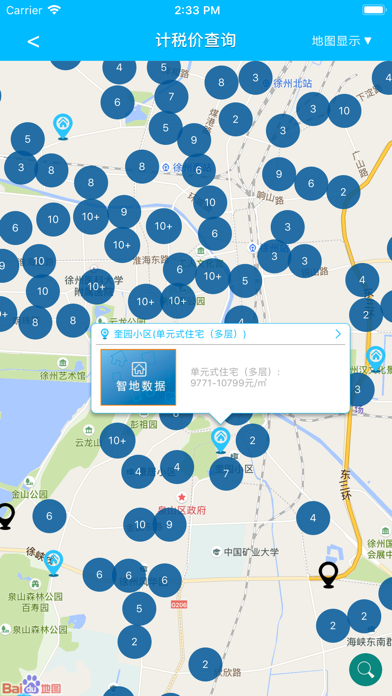Screen dimensions: 392x696
Task: Open 奎园小区 details via callout chevron
Action: [x=338, y=334]
